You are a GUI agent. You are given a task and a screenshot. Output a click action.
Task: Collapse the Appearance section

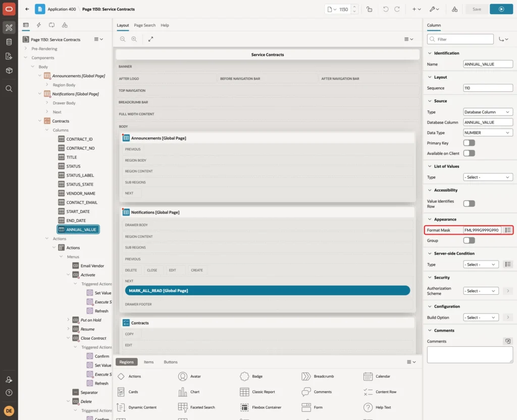[430, 220]
